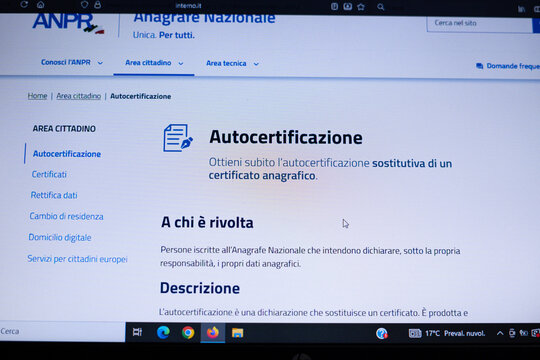Open Cambio di residenza in the sidebar

click(66, 216)
